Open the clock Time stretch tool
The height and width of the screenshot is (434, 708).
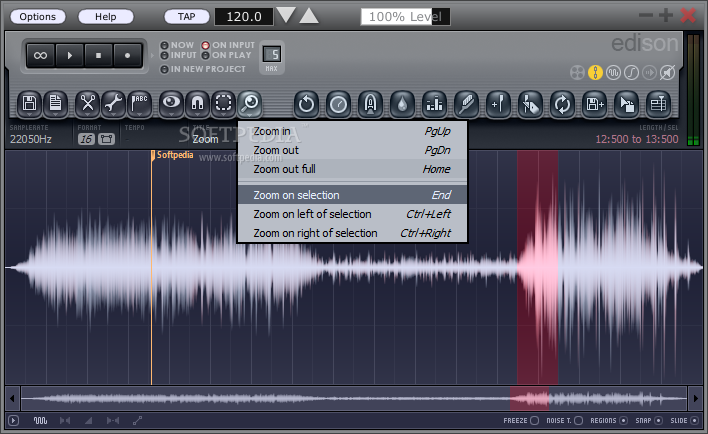coord(338,104)
